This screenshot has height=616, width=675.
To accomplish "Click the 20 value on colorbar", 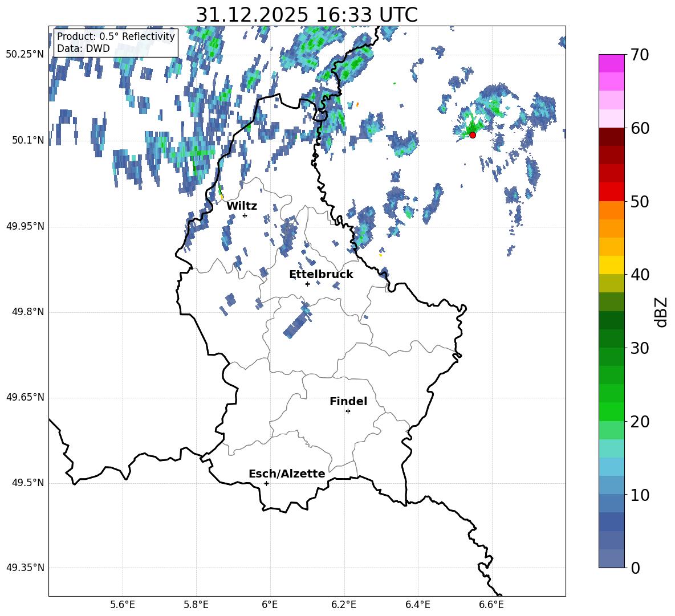I will tap(640, 421).
